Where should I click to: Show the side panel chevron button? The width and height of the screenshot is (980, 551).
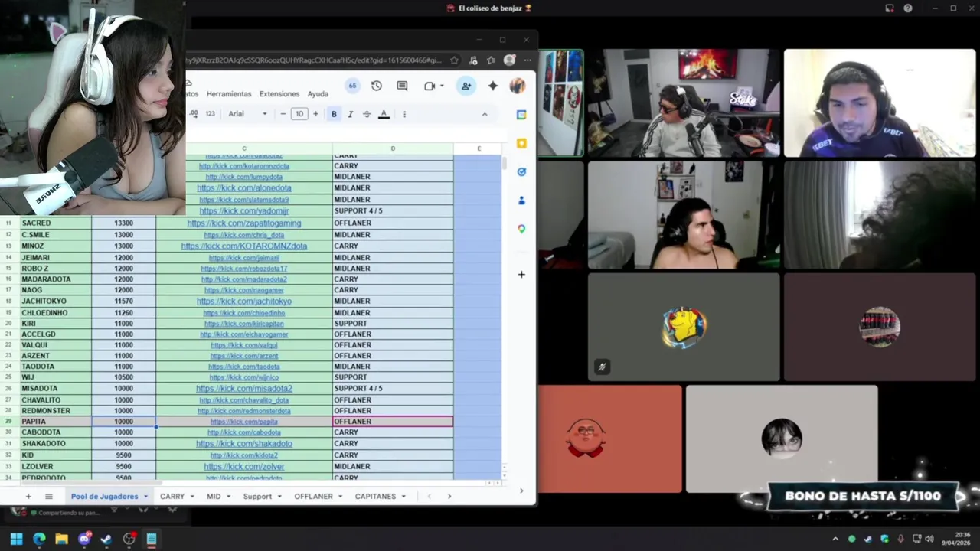(x=521, y=491)
